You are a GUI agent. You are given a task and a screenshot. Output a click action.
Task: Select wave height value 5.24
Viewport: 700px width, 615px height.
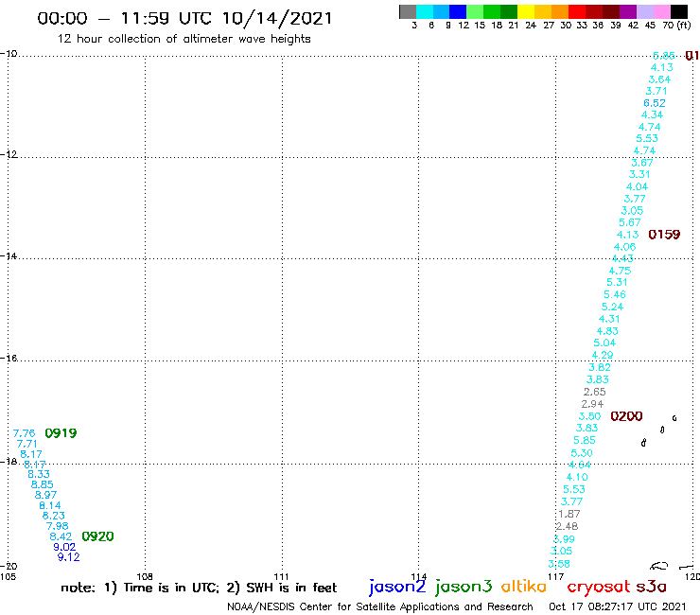coord(612,307)
